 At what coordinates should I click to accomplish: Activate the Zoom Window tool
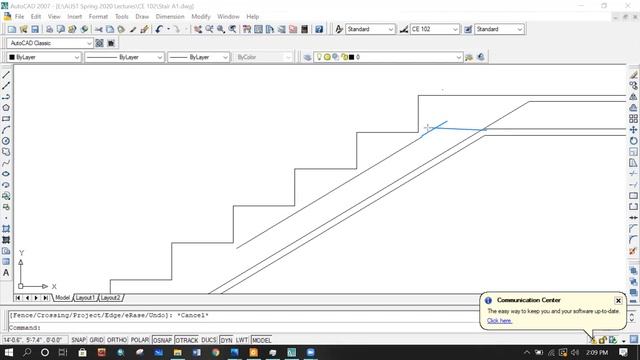pyautogui.click(x=221, y=29)
